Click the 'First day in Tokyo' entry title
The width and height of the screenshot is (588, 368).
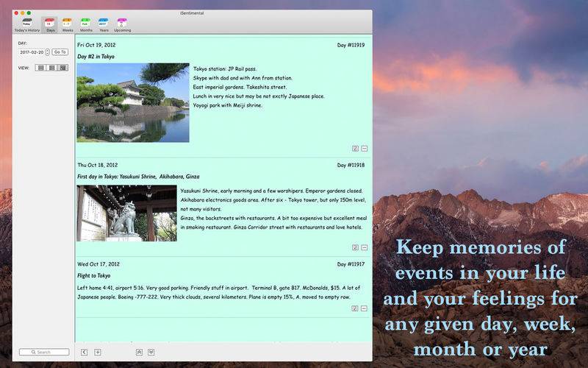pos(138,177)
